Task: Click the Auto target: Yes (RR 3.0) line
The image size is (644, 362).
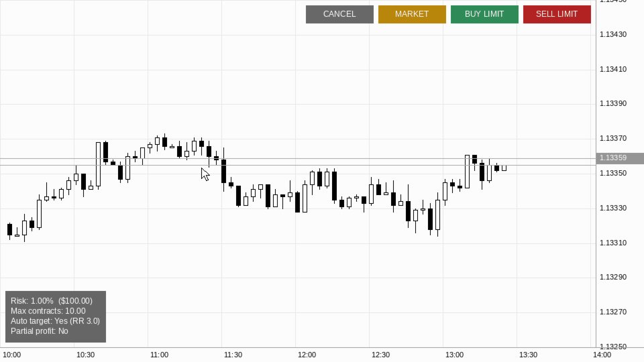Action: [x=56, y=321]
